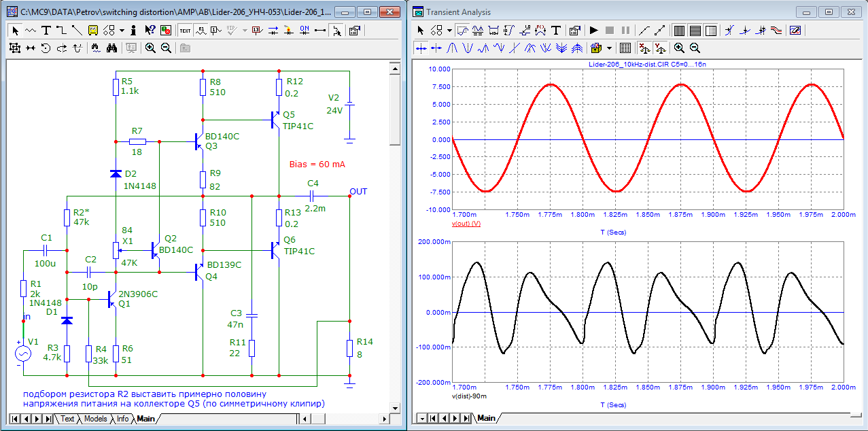Open the component shapes dropdown arrow in schematic toolbar
Screen dimensions: 868x431
(x=122, y=30)
